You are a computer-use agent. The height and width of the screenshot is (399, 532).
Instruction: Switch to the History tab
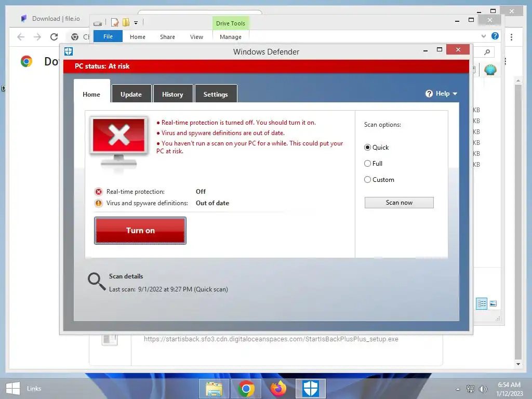click(x=172, y=94)
